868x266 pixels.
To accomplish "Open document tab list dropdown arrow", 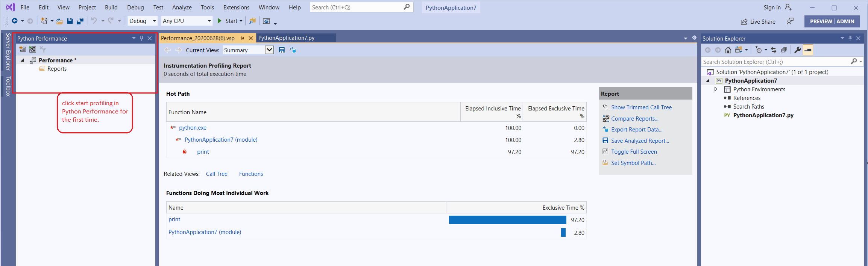I will point(685,38).
